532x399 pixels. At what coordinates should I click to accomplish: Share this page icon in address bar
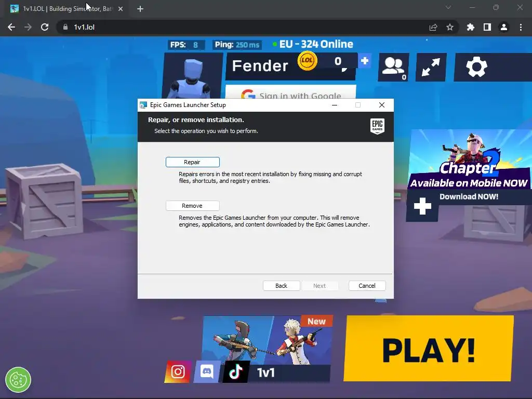(x=433, y=27)
